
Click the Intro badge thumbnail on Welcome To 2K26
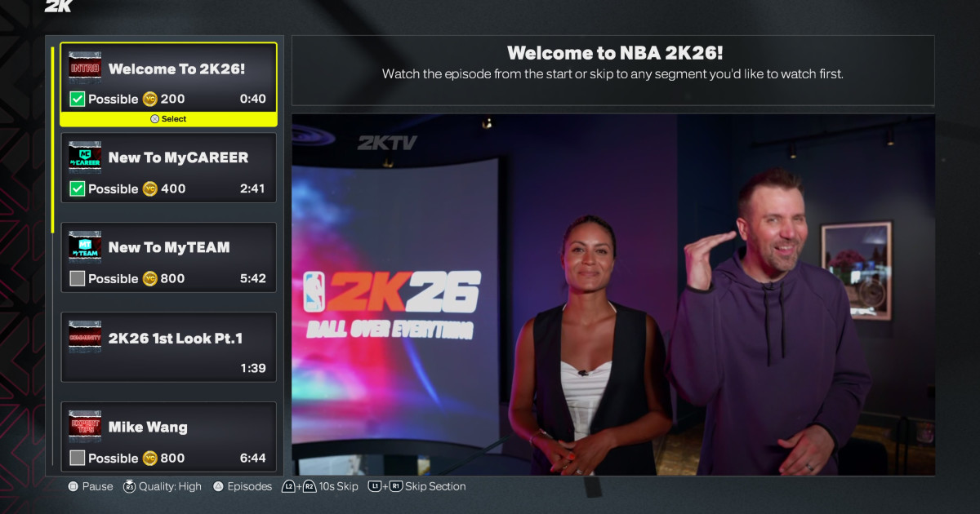tap(85, 67)
